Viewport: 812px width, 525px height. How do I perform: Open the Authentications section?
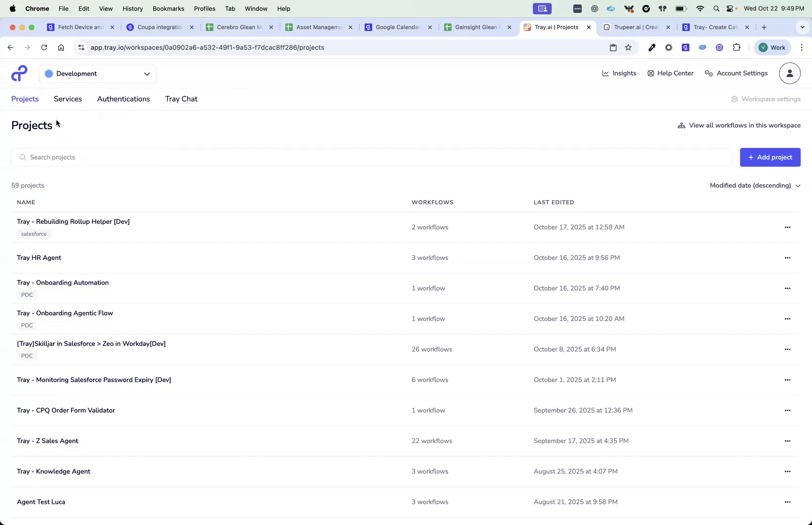(124, 99)
